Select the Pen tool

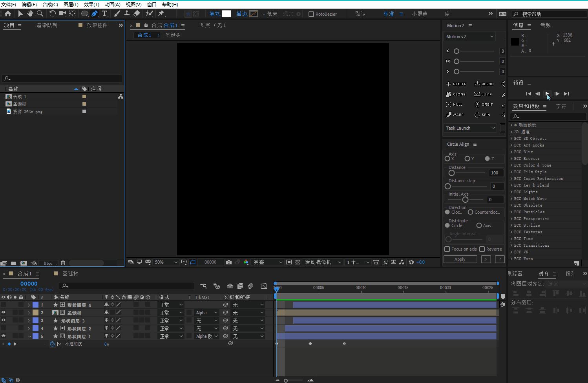pos(95,14)
